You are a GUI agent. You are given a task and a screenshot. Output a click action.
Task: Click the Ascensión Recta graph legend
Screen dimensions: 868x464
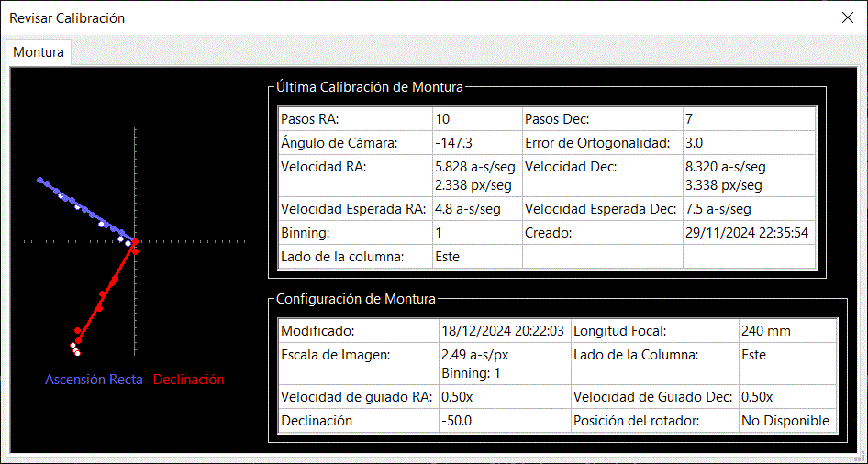pyautogui.click(x=95, y=380)
